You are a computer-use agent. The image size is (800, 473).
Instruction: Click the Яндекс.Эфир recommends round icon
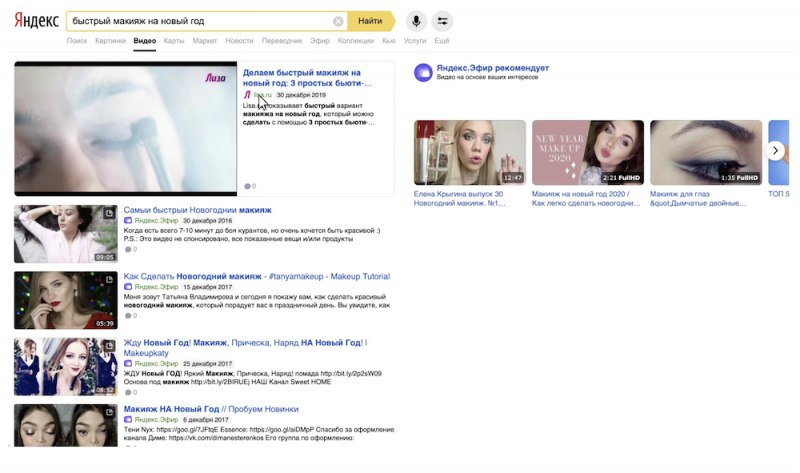point(423,72)
